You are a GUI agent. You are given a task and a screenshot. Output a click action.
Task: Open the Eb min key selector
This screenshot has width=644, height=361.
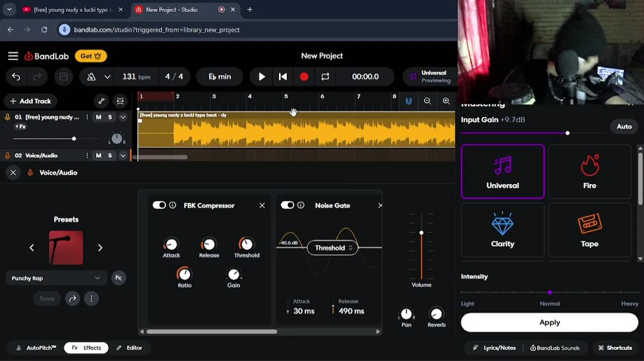point(220,77)
